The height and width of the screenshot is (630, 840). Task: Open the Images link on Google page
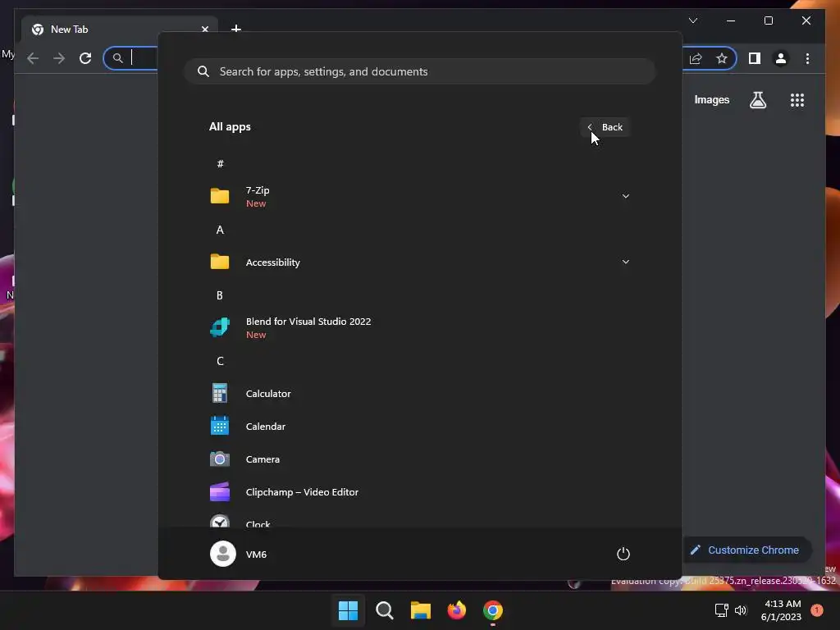(x=711, y=100)
